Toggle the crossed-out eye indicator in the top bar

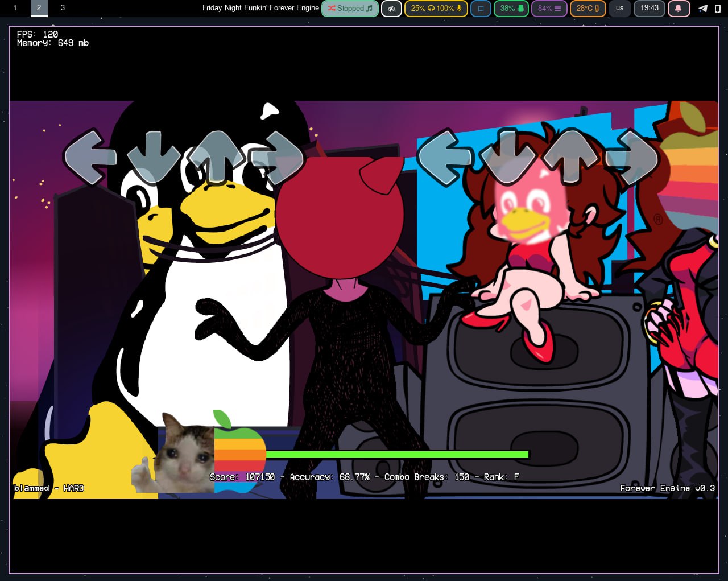(391, 9)
